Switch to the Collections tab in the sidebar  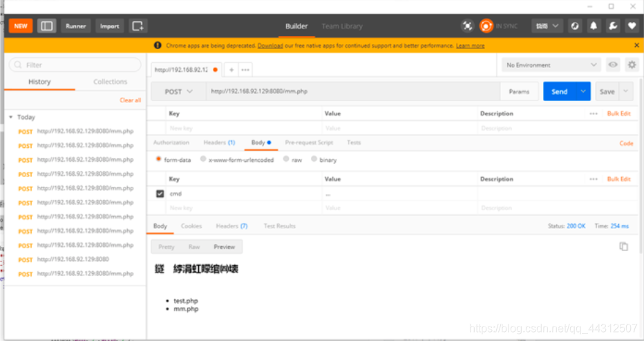pyautogui.click(x=110, y=82)
